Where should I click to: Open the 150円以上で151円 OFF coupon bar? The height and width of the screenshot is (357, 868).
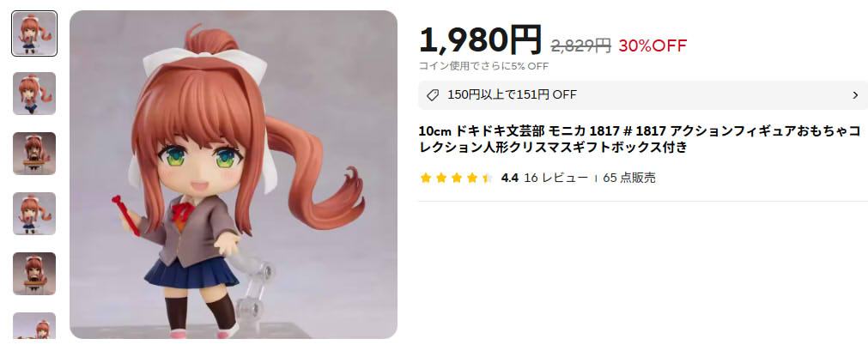tap(643, 95)
